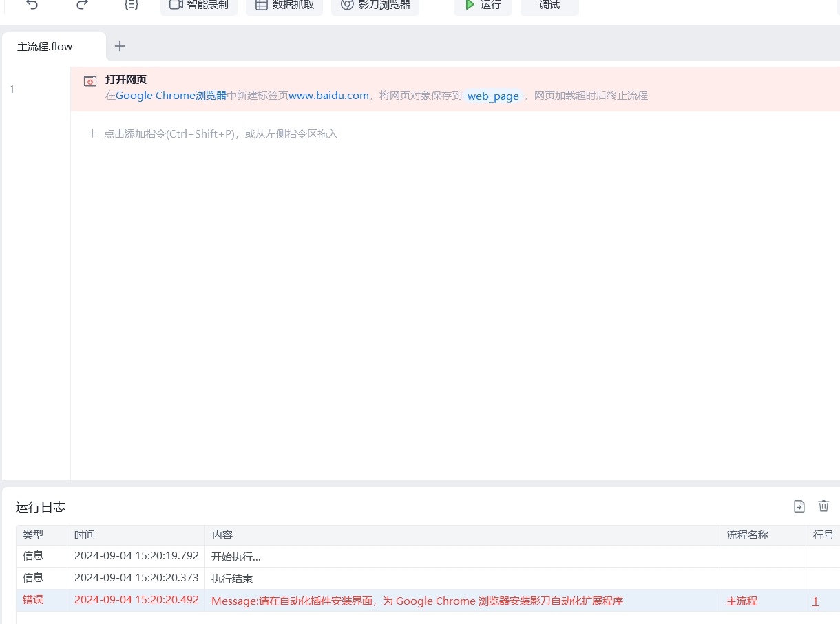
Task: Click the redo arrow icon
Action: pos(82,4)
